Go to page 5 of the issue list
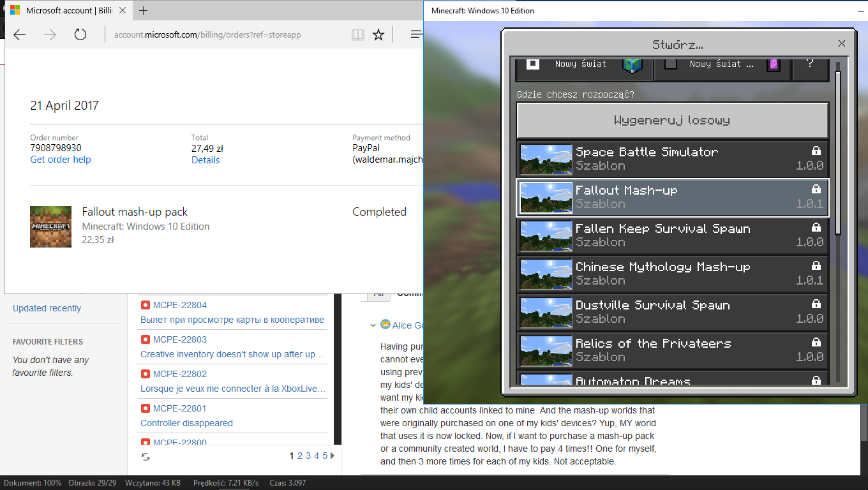The height and width of the screenshot is (490, 868). pos(325,456)
